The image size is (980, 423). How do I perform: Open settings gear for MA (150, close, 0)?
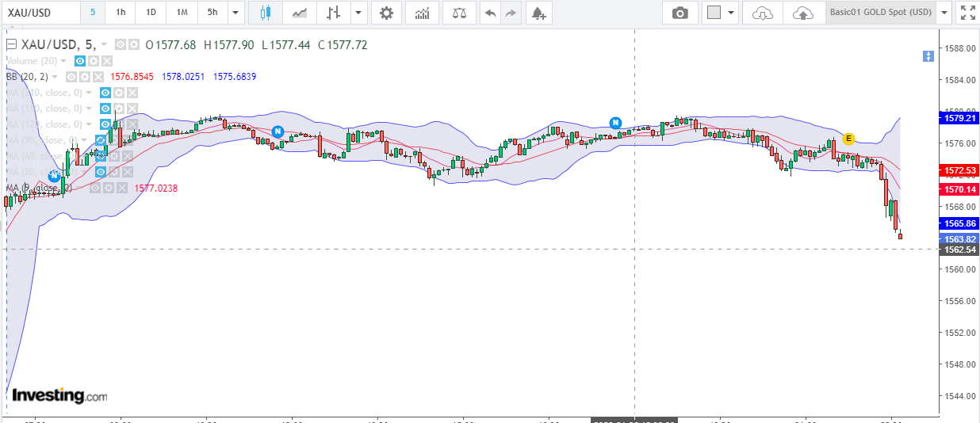coord(118,109)
